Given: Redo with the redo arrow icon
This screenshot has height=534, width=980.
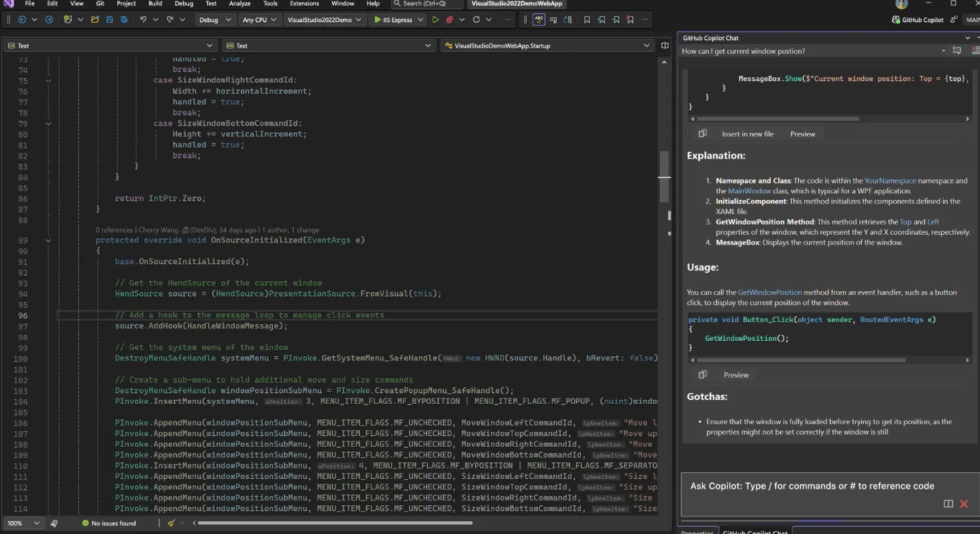Looking at the screenshot, I should pos(170,19).
